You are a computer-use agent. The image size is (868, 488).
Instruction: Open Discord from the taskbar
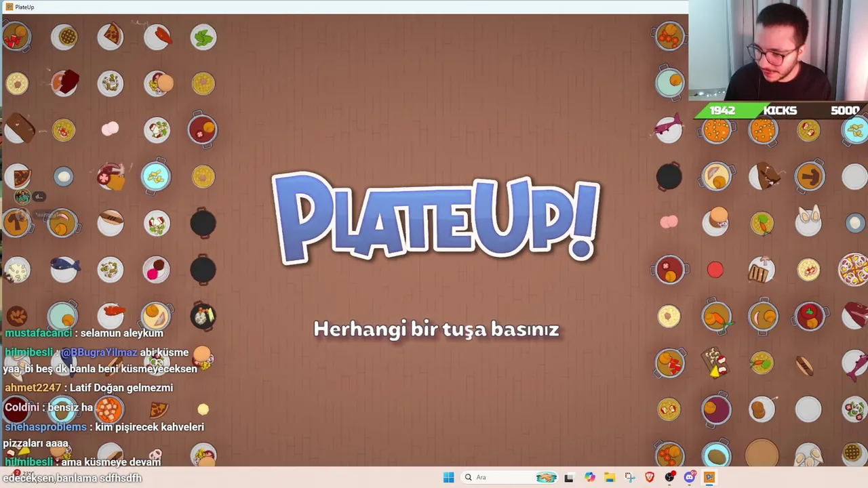690,477
